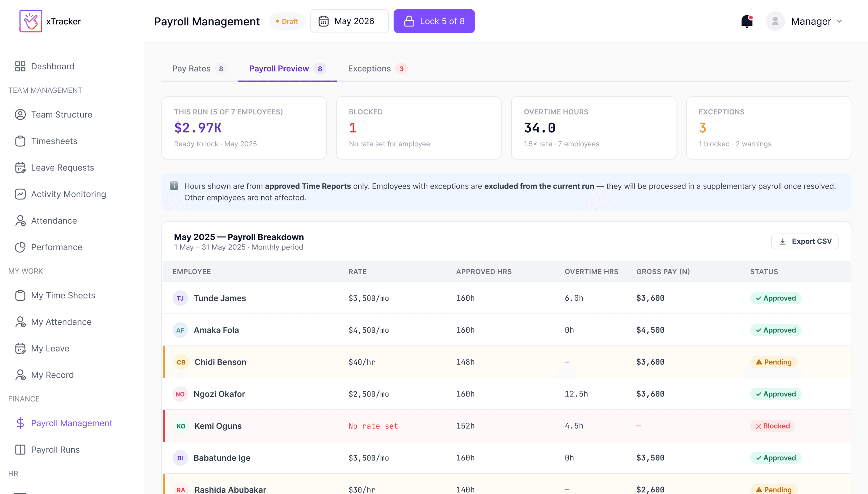Click Ngozi Okafor's 12.5h overtime value
Screen dimensions: 868x494
pos(576,394)
